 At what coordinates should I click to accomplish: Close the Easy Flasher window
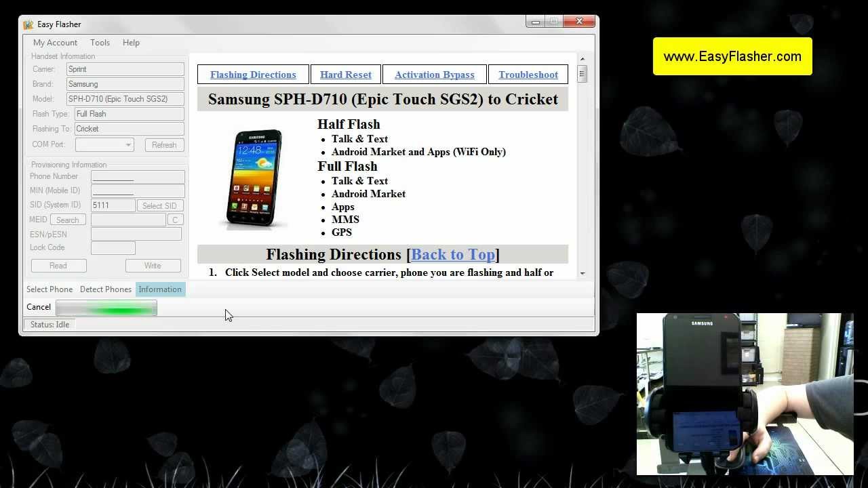pos(579,22)
